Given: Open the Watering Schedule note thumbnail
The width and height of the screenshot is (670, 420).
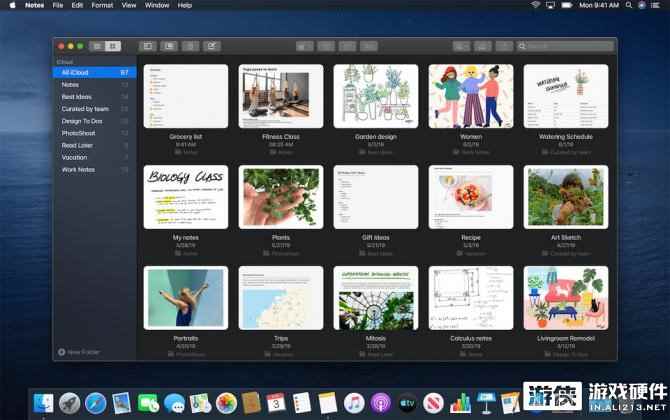Looking at the screenshot, I should pos(566,96).
